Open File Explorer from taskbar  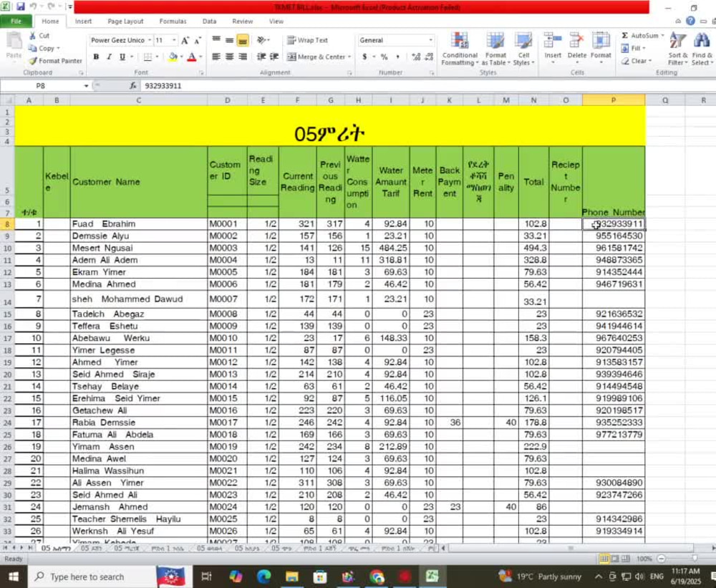pyautogui.click(x=292, y=577)
